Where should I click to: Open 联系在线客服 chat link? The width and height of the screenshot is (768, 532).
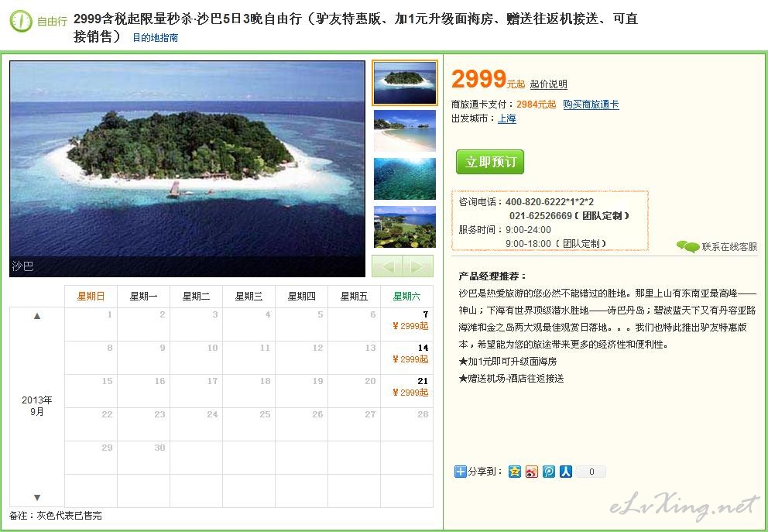pos(729,247)
